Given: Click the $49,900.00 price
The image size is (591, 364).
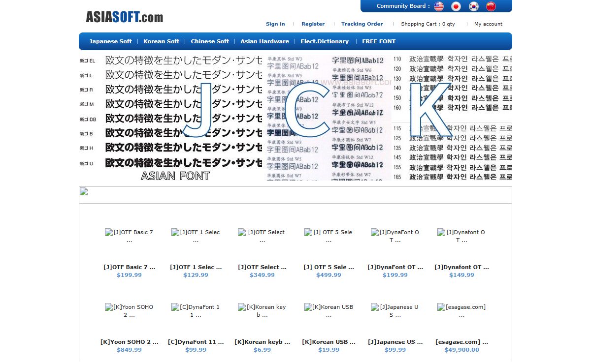Looking at the screenshot, I should click(461, 350).
